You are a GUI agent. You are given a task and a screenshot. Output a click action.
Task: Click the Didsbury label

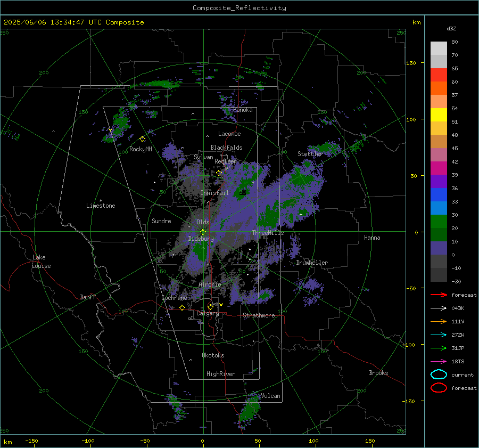point(201,239)
